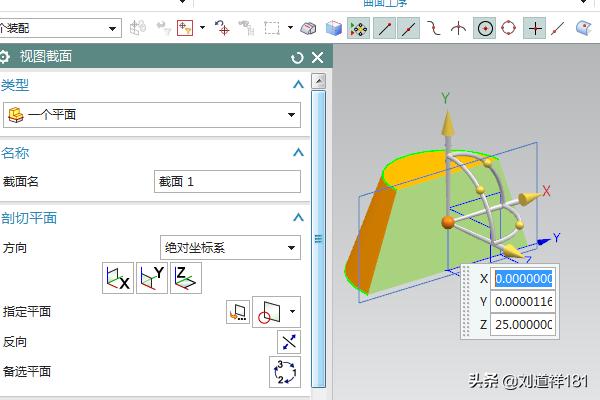The image size is (600, 400).
Task: Toggle the highlighted snap-points toolbar button
Action: tap(358, 29)
